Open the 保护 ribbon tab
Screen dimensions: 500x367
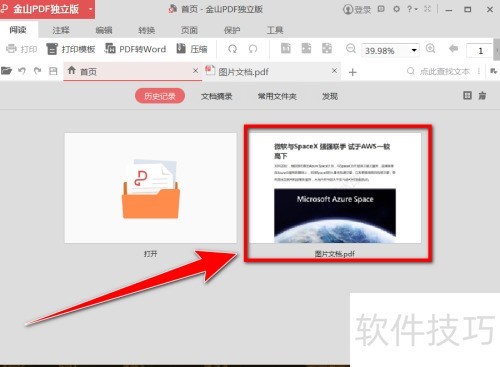point(232,30)
